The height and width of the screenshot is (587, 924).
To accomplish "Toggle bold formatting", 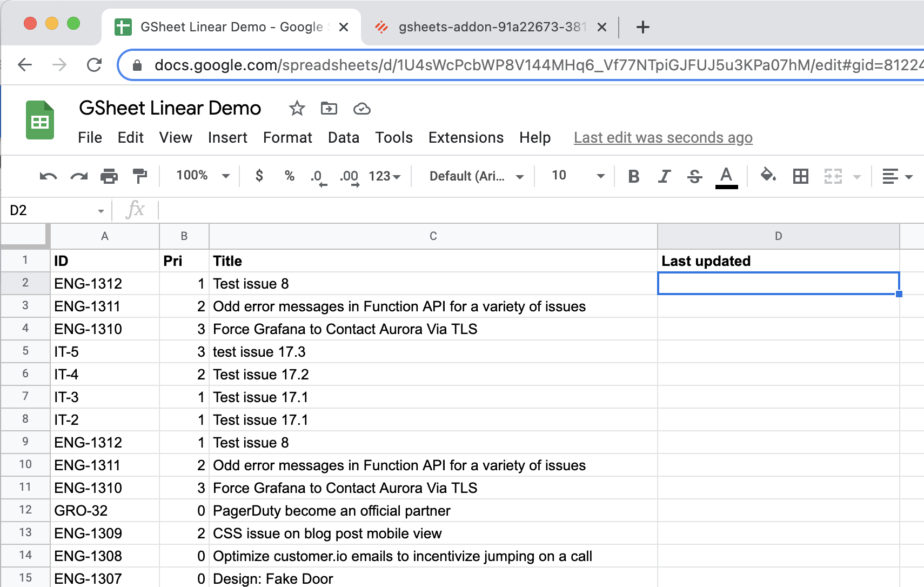I will pyautogui.click(x=634, y=176).
